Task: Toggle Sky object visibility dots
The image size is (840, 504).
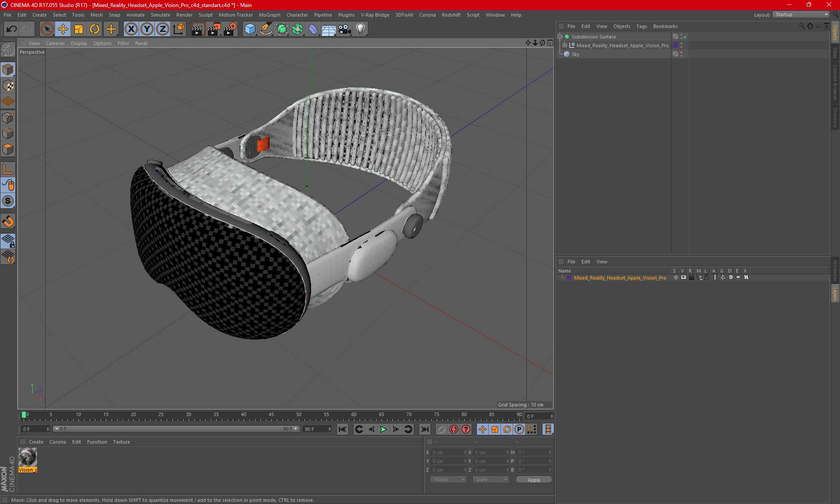Action: point(681,54)
